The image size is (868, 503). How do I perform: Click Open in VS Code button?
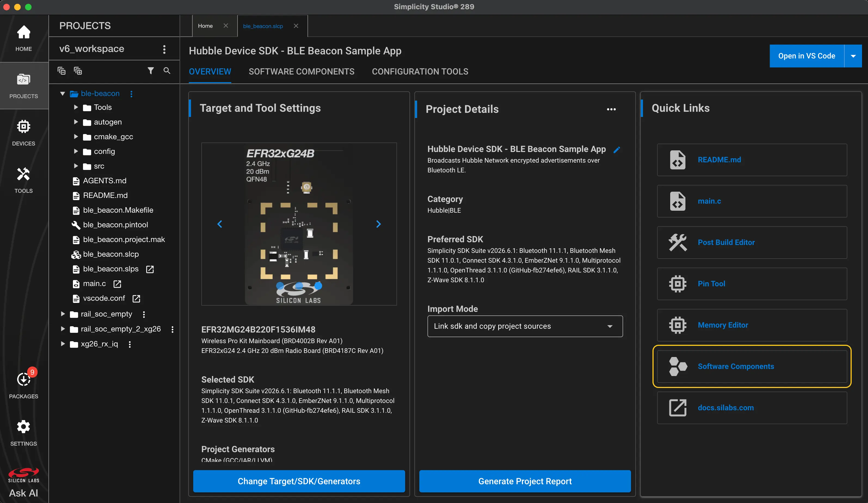point(806,56)
